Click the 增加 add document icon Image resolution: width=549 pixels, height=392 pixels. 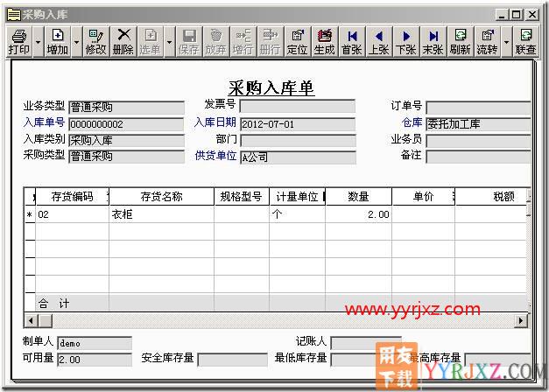(x=58, y=42)
